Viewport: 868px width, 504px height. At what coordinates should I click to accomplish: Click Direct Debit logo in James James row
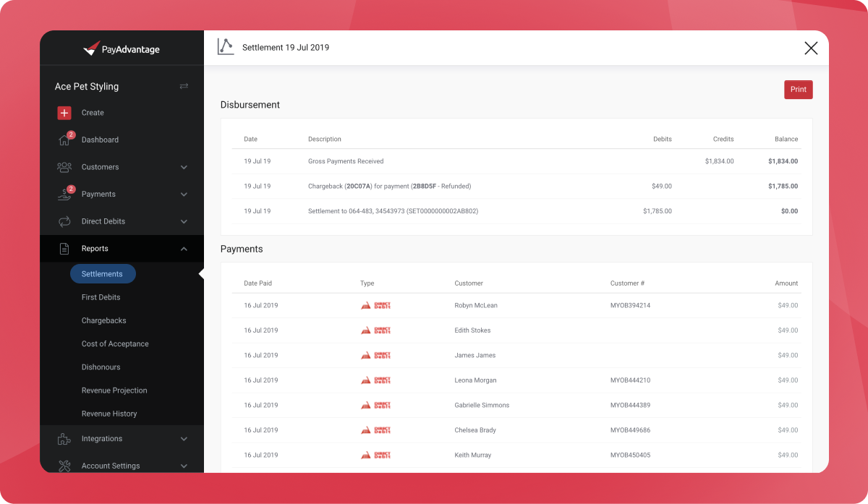(375, 355)
